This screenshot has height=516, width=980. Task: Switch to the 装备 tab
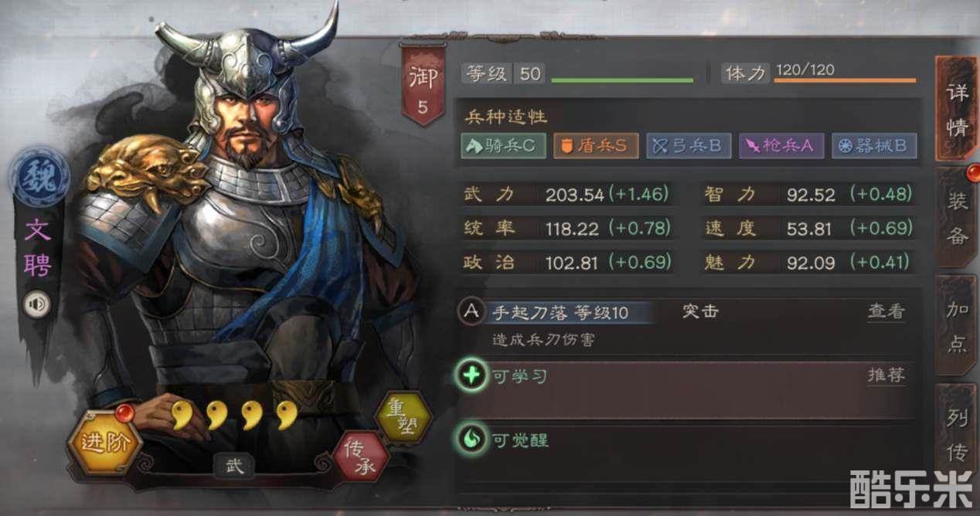957,218
